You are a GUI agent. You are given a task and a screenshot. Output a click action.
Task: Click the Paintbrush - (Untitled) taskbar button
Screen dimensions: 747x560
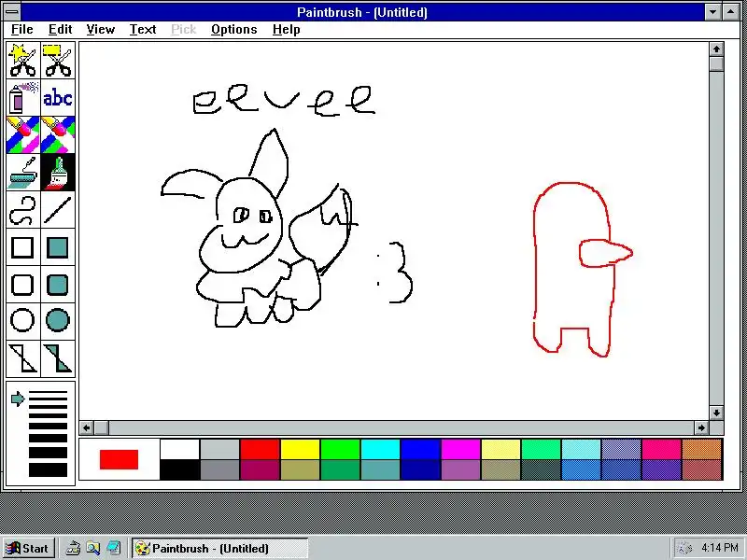tap(220, 548)
